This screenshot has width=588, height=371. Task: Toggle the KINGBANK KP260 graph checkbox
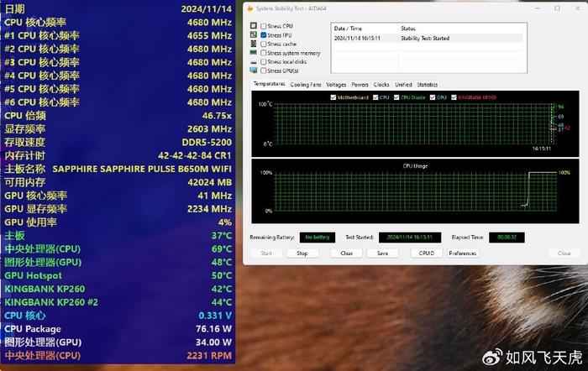click(x=454, y=97)
